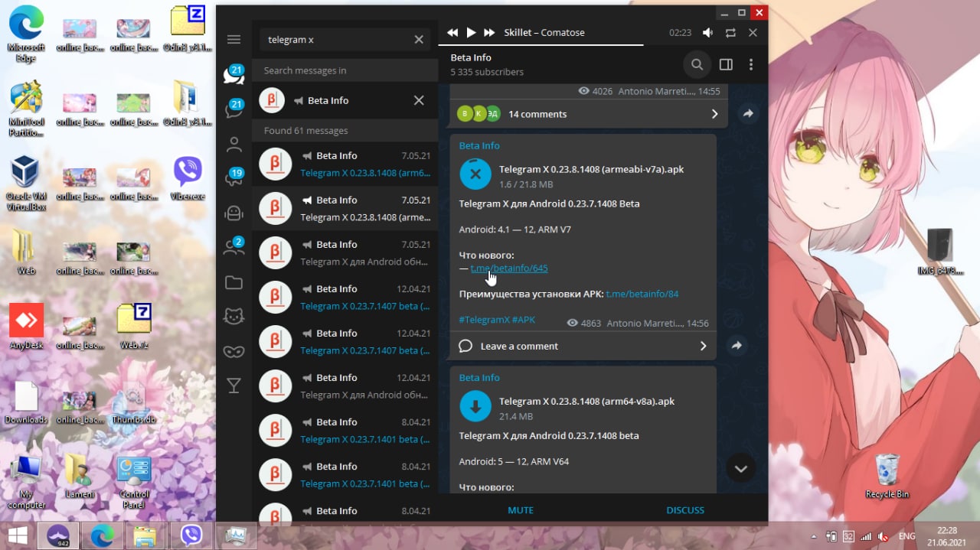Open the cat face folder icon
980x550 pixels.
pos(234,316)
